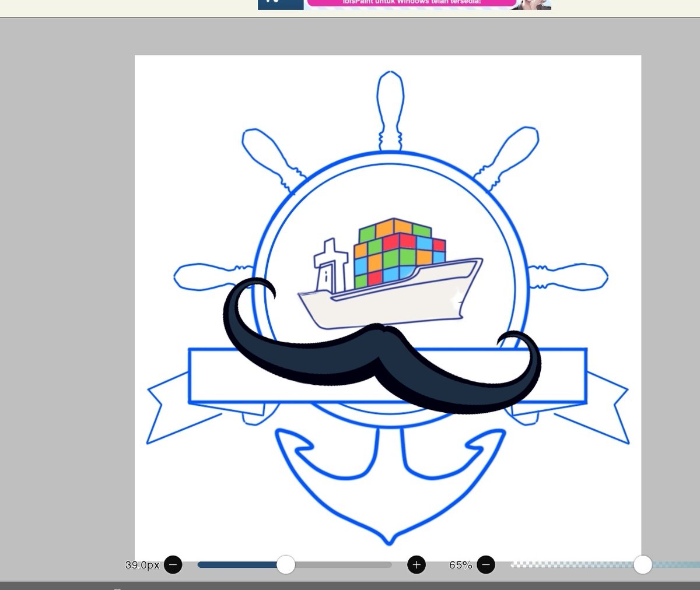Click the 65% opacity value
700x590 pixels.
(x=460, y=565)
